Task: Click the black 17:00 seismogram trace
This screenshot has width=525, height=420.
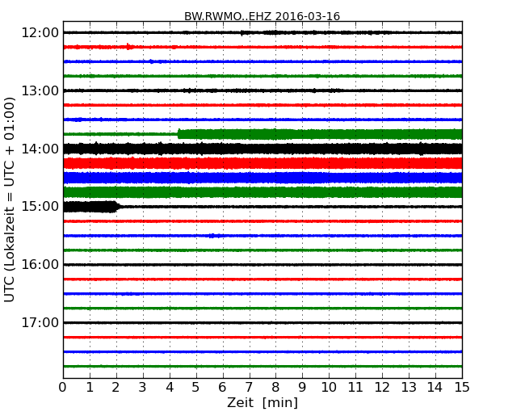Action: coord(262,322)
